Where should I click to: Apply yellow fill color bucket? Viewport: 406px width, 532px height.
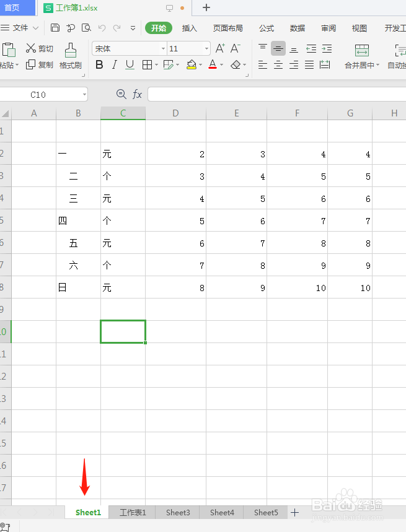(x=192, y=64)
